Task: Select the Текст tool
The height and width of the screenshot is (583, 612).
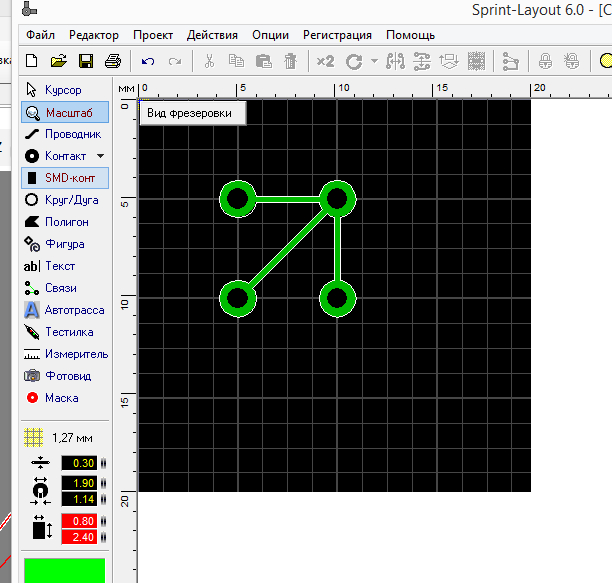Action: click(65, 266)
